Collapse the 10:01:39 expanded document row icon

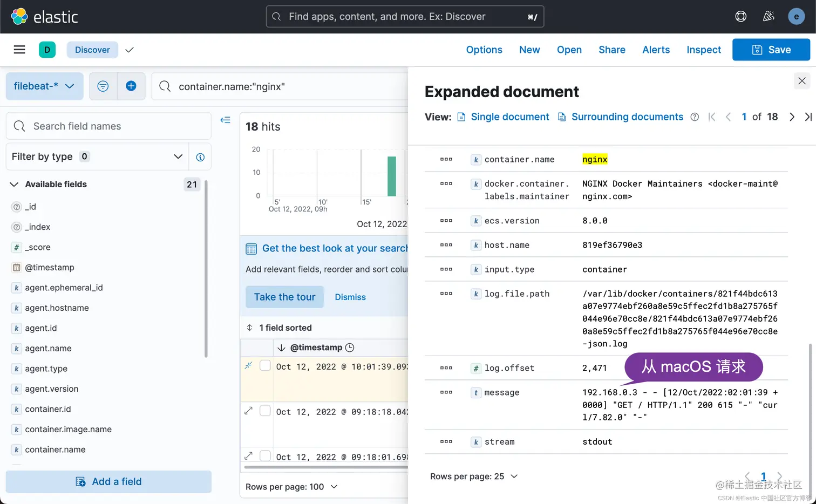(249, 365)
